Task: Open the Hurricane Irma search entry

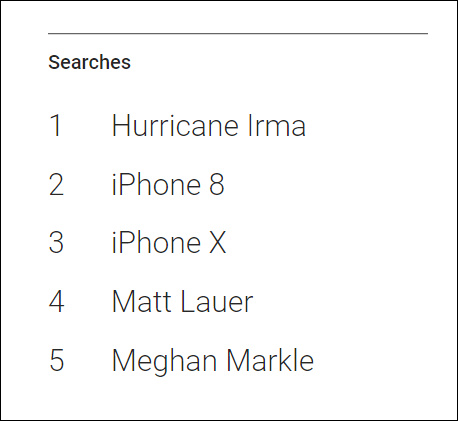Action: click(209, 125)
